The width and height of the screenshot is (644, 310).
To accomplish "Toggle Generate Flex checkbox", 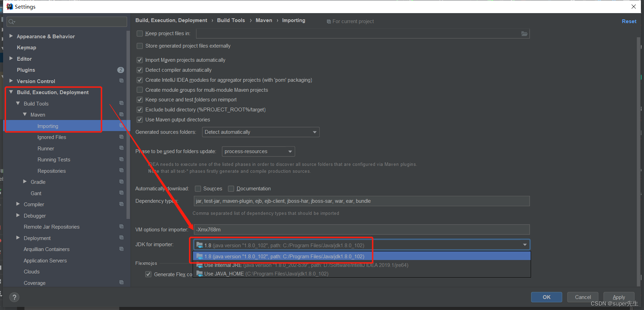I will [148, 274].
